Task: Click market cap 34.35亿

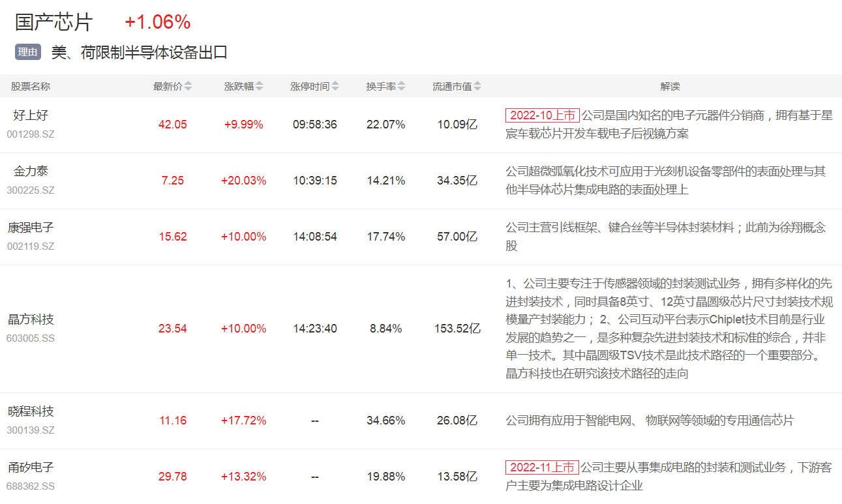Action: [x=457, y=181]
